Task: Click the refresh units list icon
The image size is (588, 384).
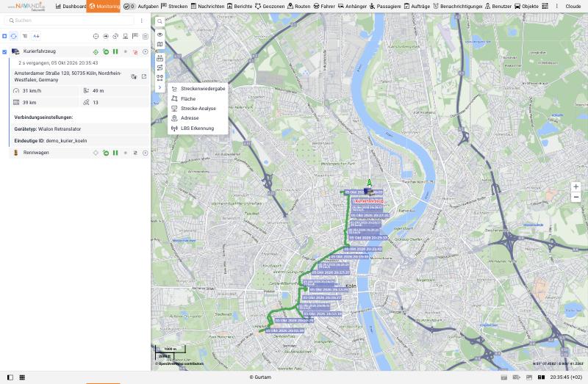Action: coord(14,36)
